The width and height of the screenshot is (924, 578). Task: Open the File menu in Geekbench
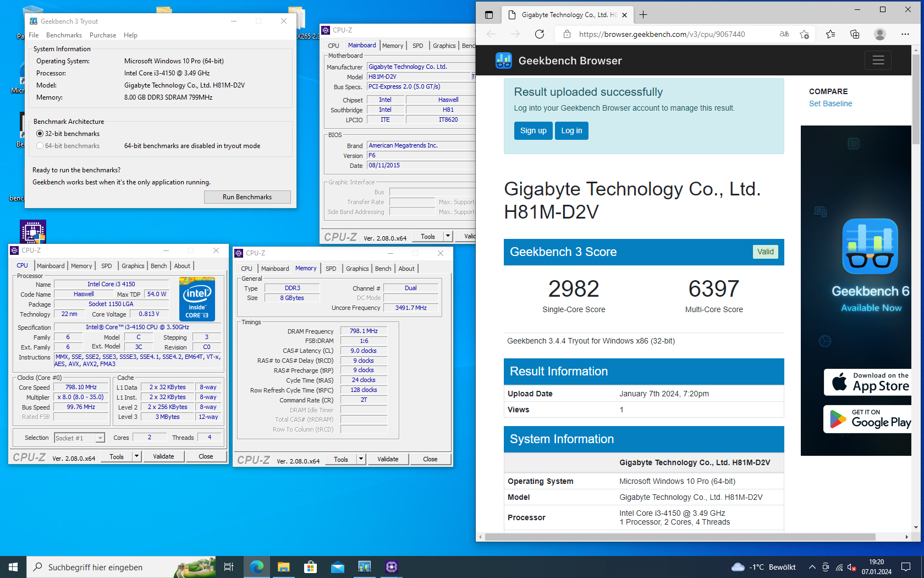(34, 35)
